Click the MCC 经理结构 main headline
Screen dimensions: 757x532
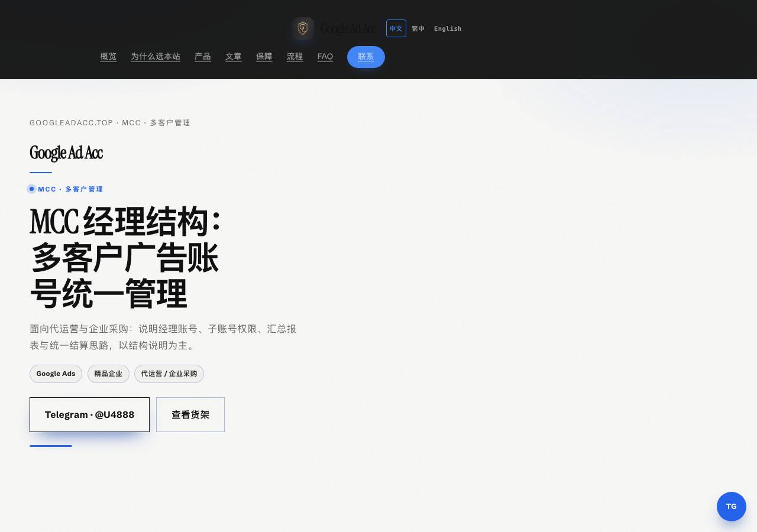coord(125,257)
